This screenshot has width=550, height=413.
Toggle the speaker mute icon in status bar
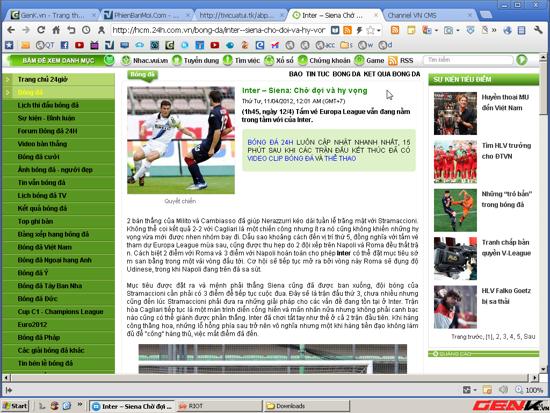[x=503, y=389]
